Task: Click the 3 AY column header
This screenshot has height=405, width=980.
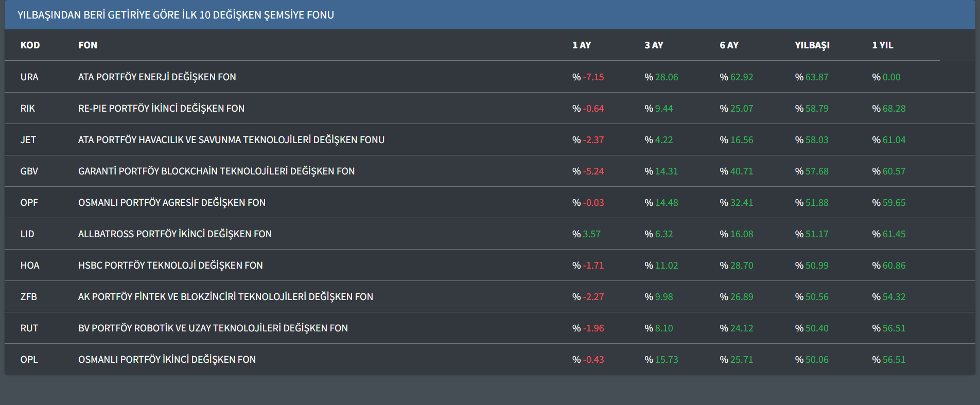Action: (654, 45)
